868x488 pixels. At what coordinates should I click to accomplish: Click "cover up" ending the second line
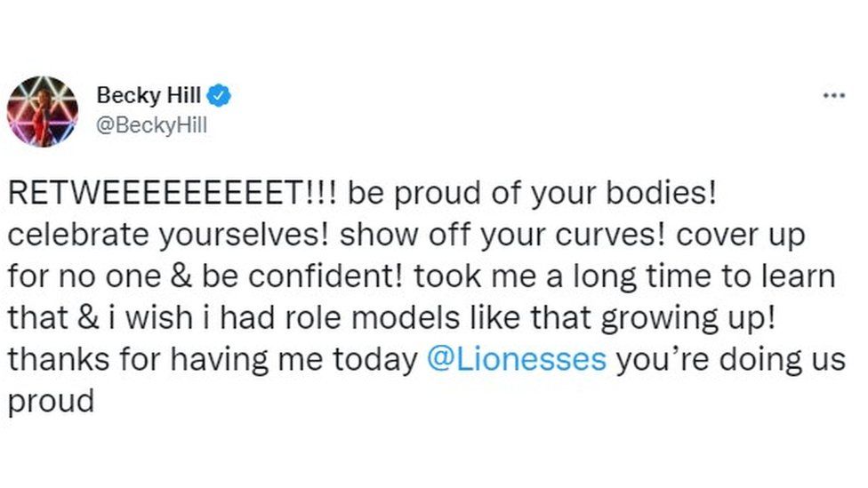click(749, 236)
